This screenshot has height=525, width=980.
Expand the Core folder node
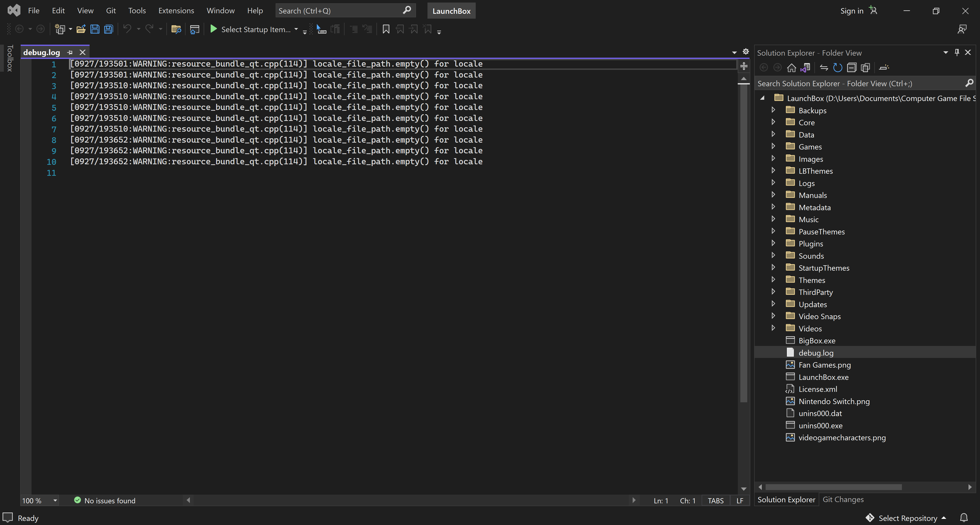point(773,122)
